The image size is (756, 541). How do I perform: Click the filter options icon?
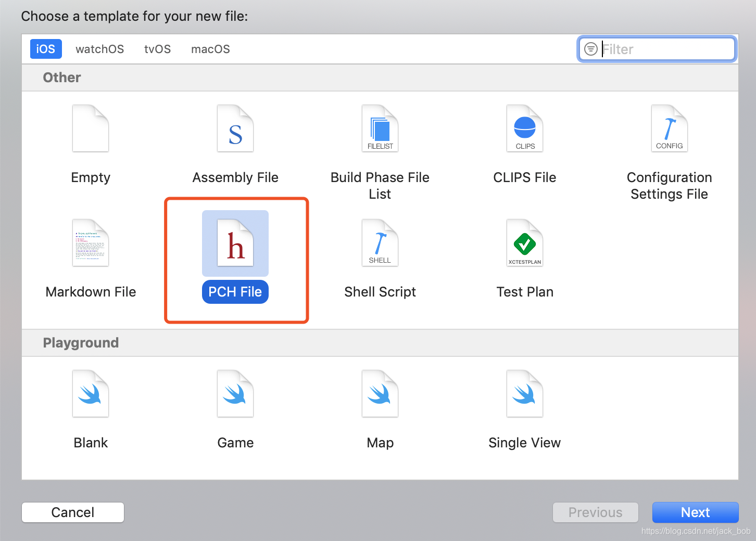(x=591, y=49)
